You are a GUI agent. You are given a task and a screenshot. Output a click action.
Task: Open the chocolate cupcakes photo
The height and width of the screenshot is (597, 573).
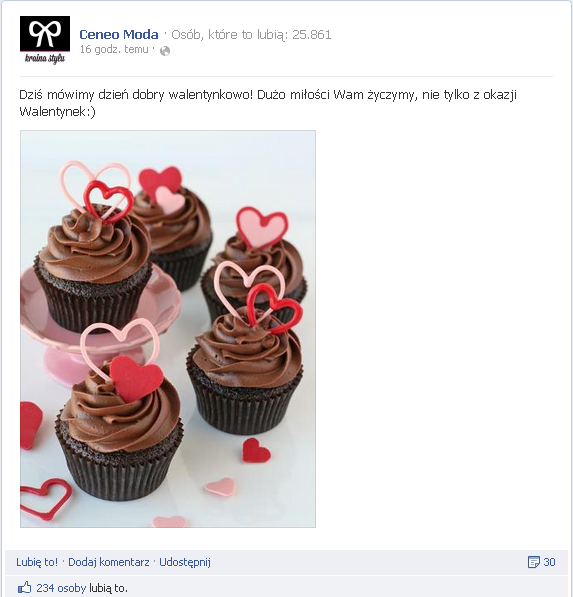point(168,329)
